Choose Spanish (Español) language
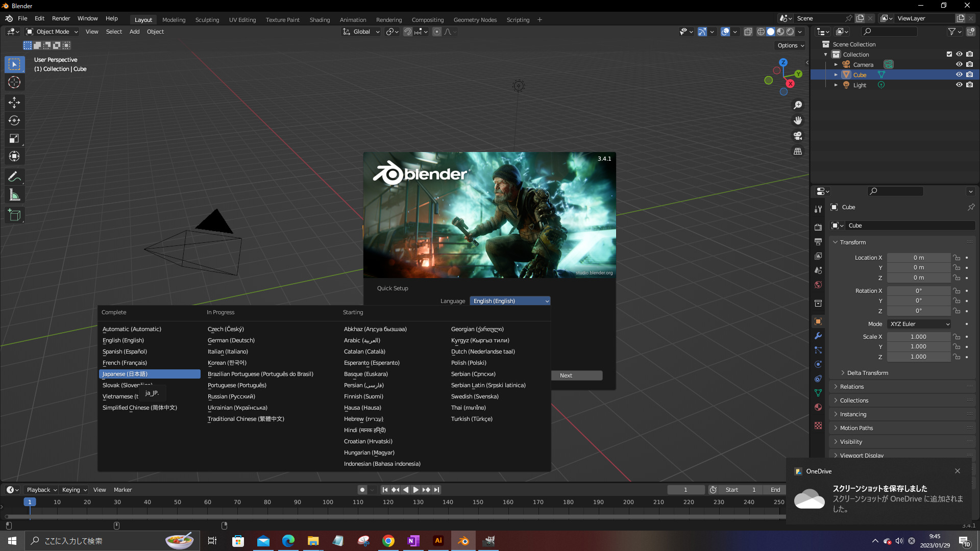 point(125,352)
